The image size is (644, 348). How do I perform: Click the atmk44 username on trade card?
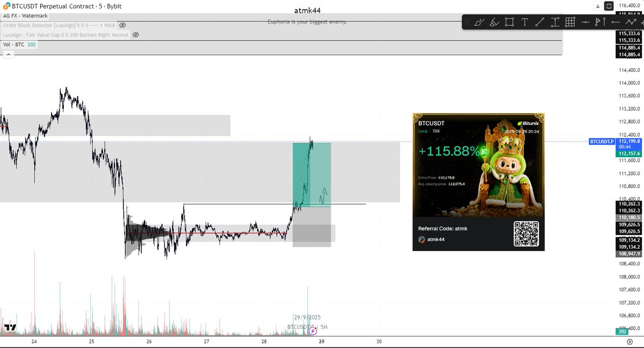tap(436, 239)
